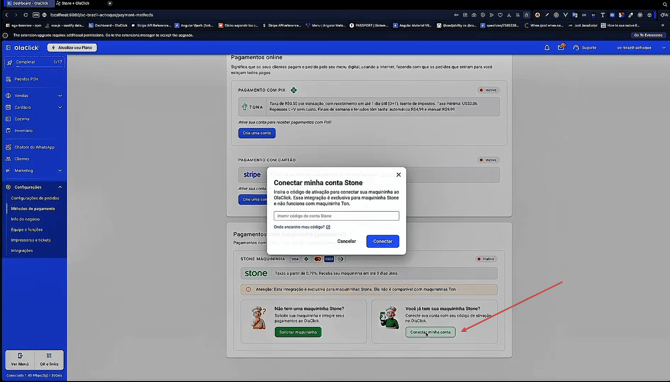Screen dimensions: 670x382
Task: Click the browser back arrow
Action: tap(6, 15)
